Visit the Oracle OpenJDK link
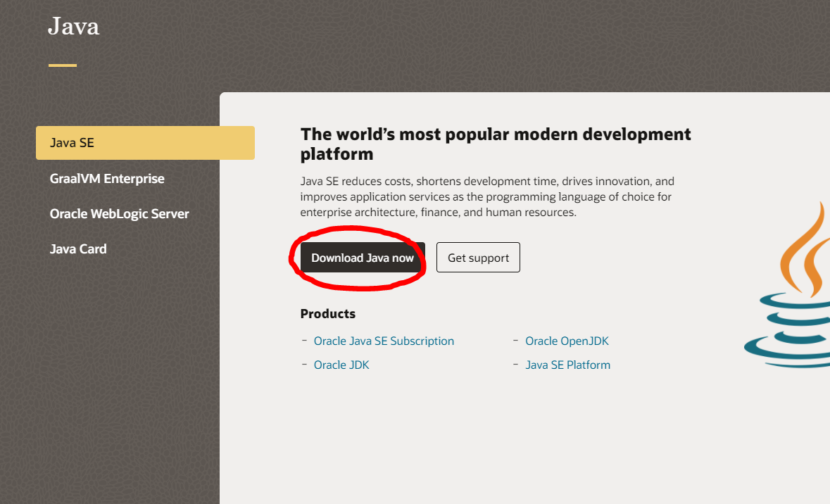The height and width of the screenshot is (504, 830). pos(567,341)
